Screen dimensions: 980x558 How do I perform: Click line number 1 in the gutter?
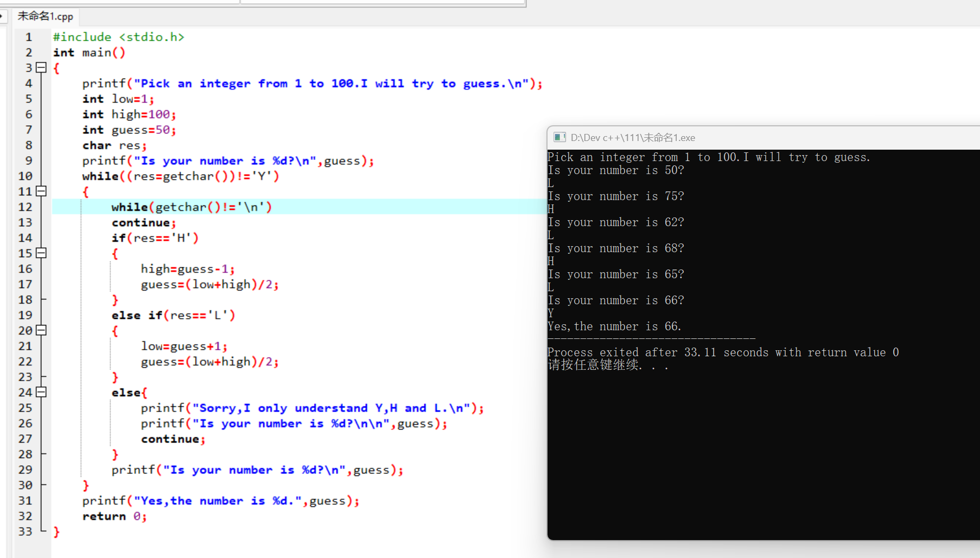pos(29,37)
